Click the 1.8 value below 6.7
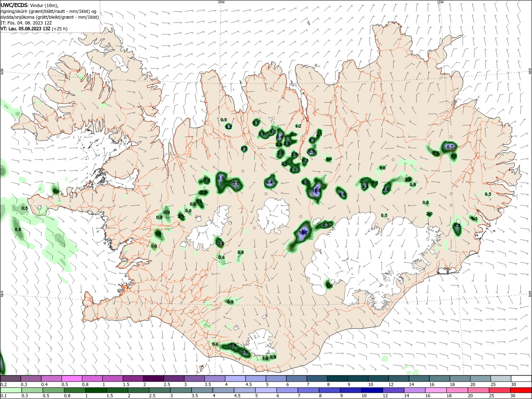This screenshot has width=532, height=399. [x=454, y=156]
